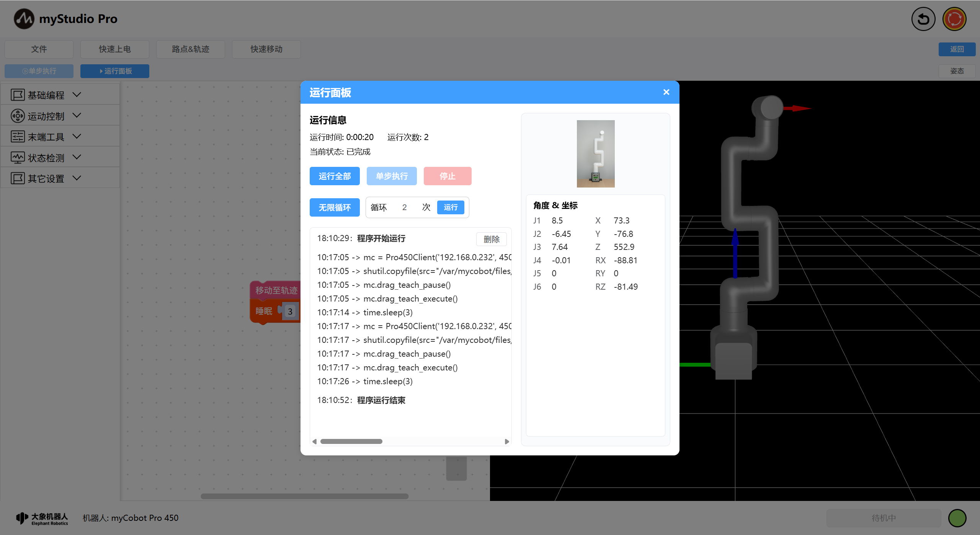Close the 运行面板 dialog

pyautogui.click(x=666, y=92)
